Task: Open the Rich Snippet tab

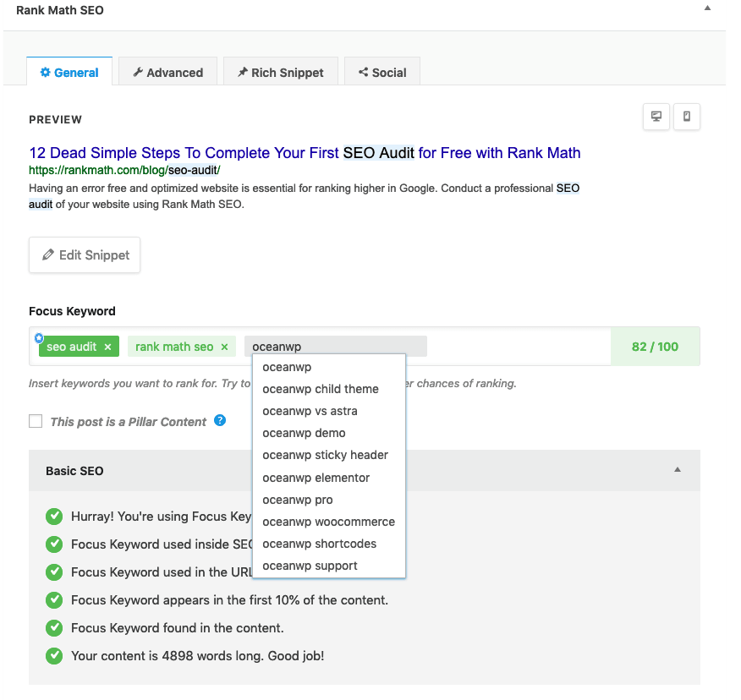Action: click(281, 72)
